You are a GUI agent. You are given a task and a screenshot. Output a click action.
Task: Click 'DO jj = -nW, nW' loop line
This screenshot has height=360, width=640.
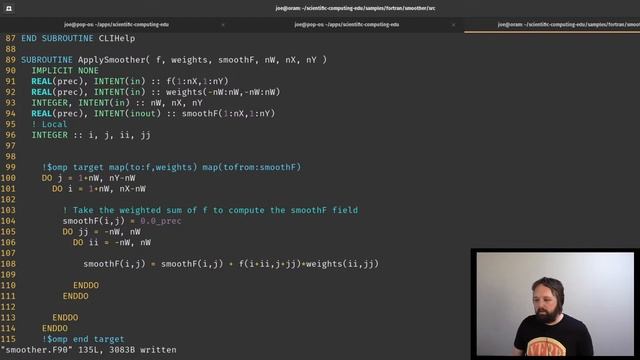point(102,232)
